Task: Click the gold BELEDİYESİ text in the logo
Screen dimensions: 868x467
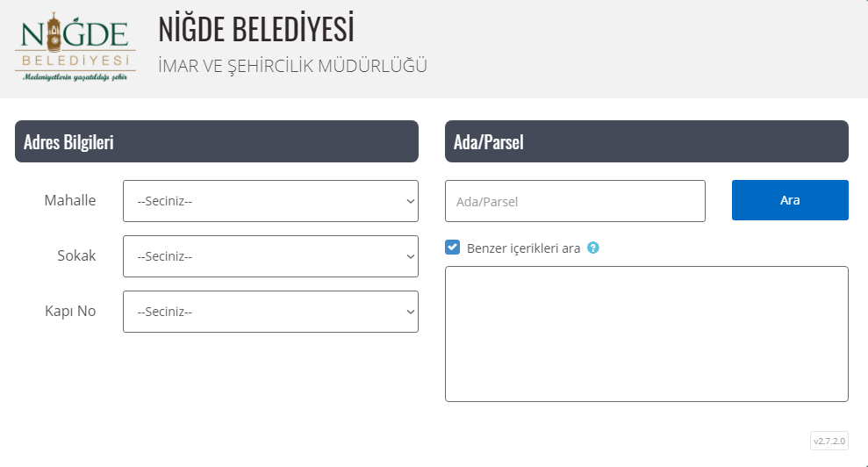Action: point(75,60)
